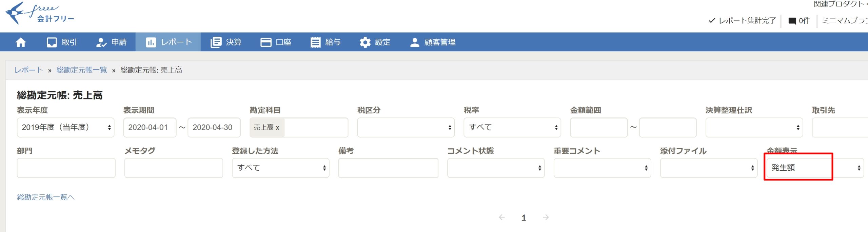Open the 表示年度 dropdown

[x=65, y=128]
